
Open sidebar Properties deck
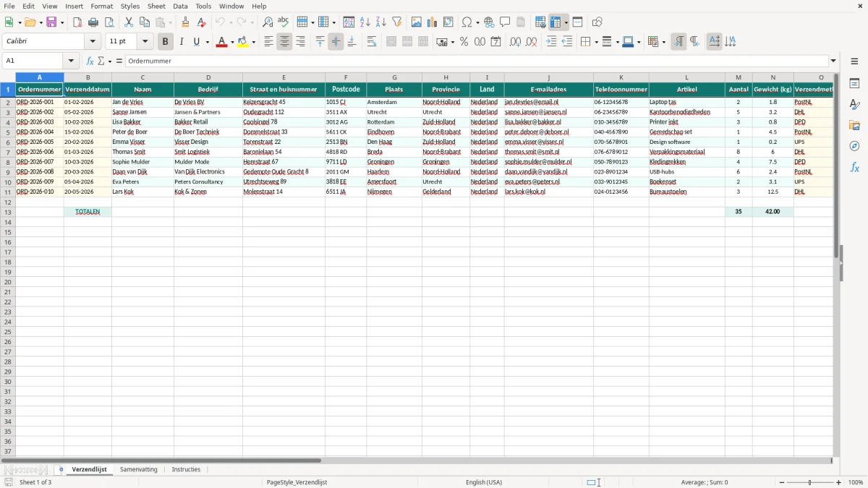854,84
